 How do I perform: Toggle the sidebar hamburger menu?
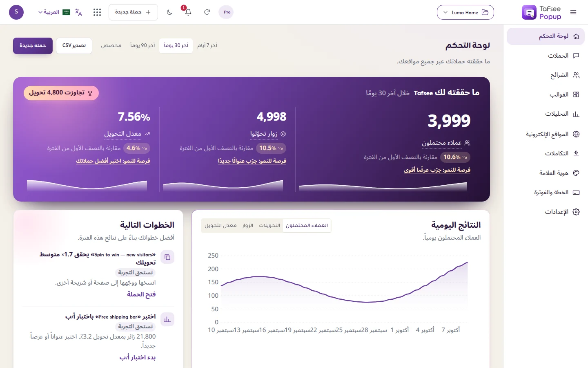[573, 12]
